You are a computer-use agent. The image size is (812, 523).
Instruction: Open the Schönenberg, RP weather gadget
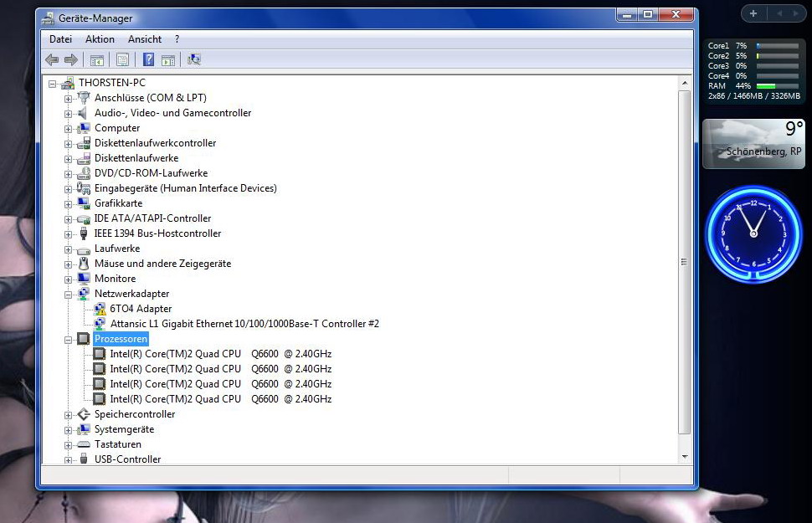coord(753,143)
